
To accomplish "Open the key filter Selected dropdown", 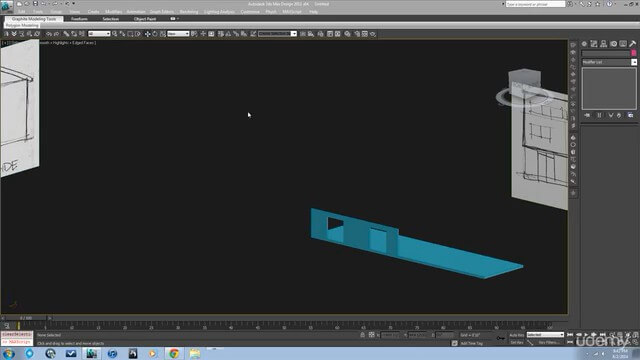I will click(x=545, y=335).
